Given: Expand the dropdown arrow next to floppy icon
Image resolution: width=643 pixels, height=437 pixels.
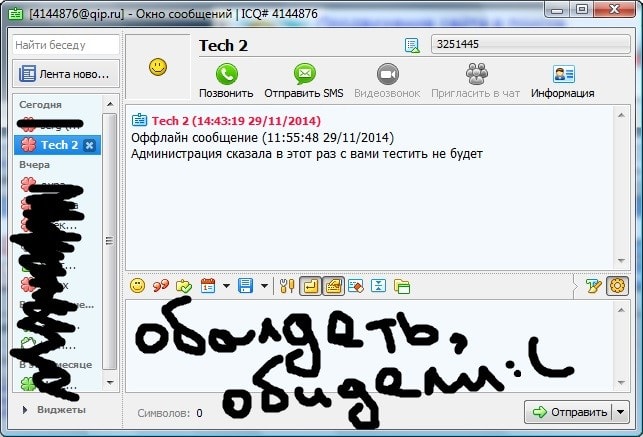Looking at the screenshot, I should pyautogui.click(x=264, y=286).
